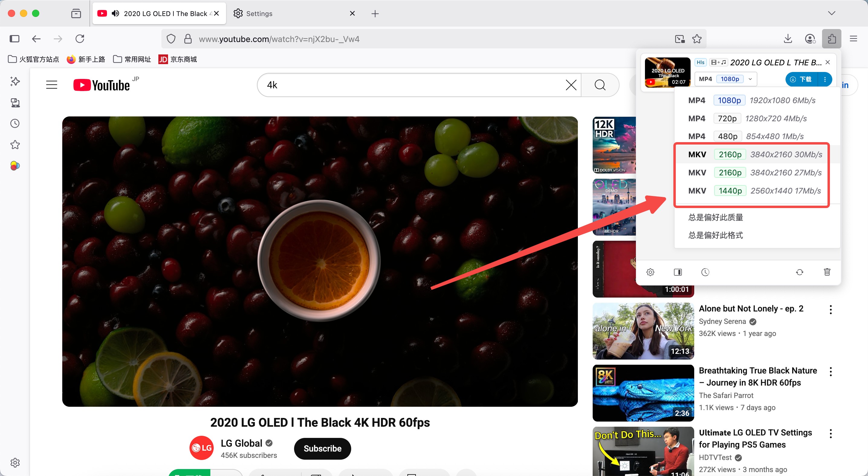
Task: Open the 12K HDR Dolby Vision thumbnail
Action: [x=614, y=145]
